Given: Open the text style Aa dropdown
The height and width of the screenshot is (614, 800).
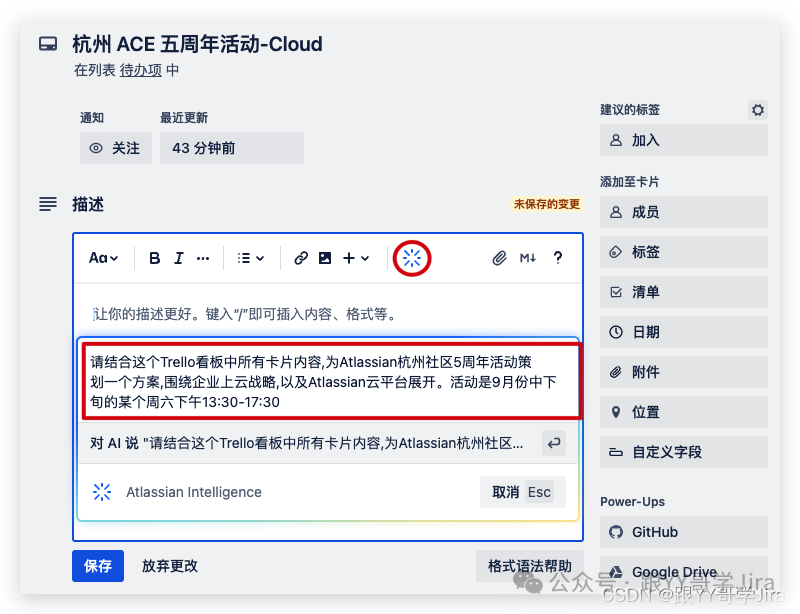Looking at the screenshot, I should point(104,258).
